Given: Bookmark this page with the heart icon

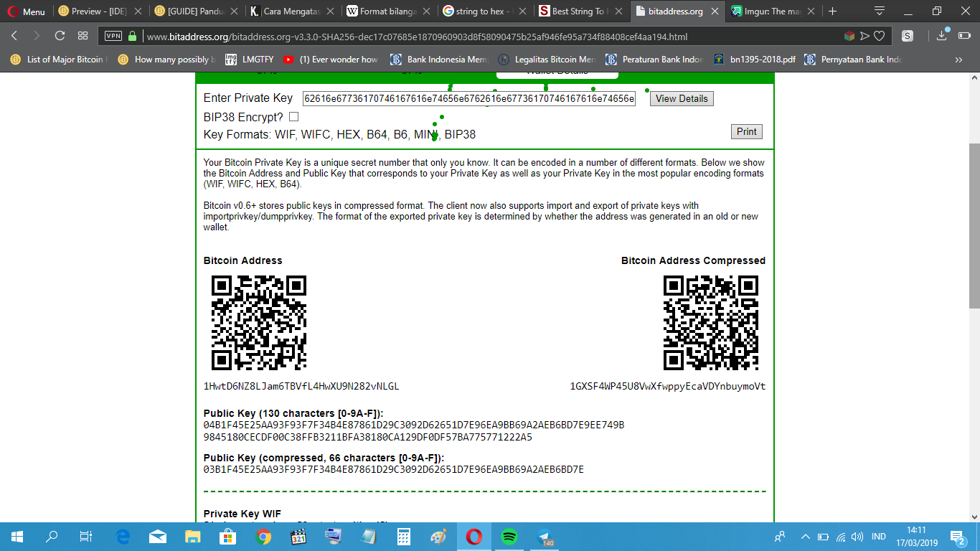Looking at the screenshot, I should tap(879, 36).
